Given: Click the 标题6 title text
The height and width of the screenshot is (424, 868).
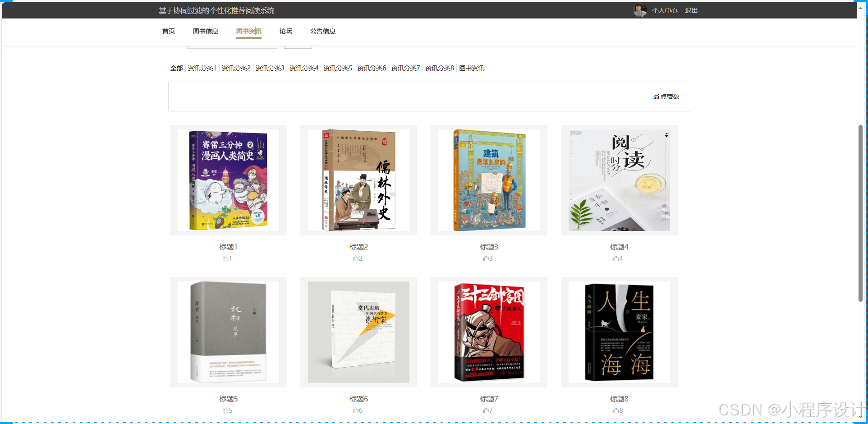Looking at the screenshot, I should 358,399.
